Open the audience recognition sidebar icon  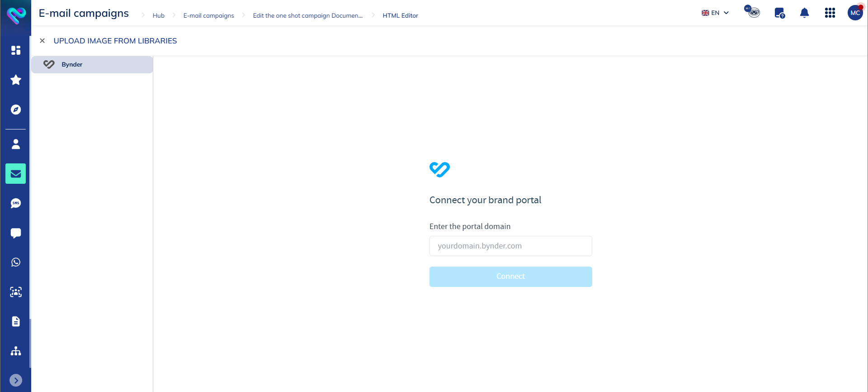click(16, 292)
